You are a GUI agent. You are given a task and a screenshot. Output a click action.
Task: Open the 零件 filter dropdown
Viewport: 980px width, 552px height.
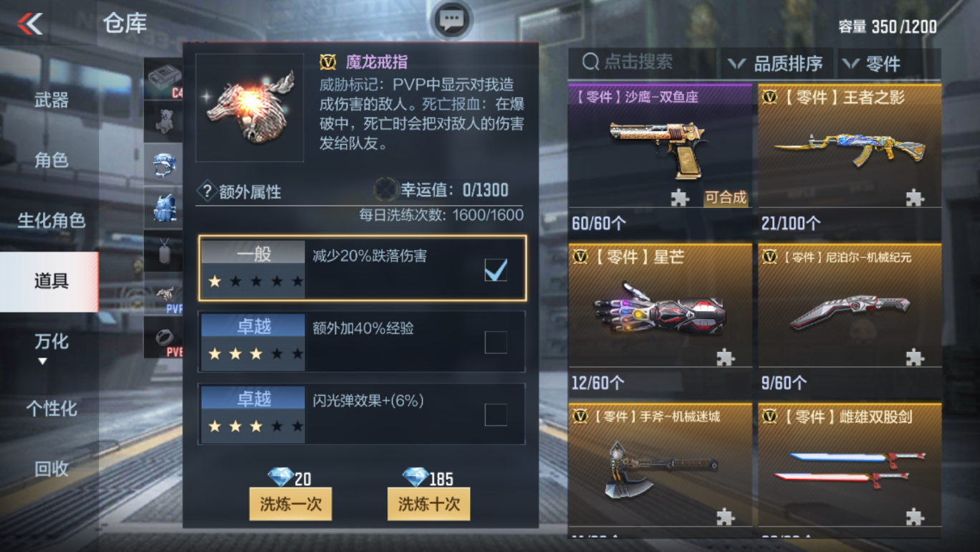point(888,64)
